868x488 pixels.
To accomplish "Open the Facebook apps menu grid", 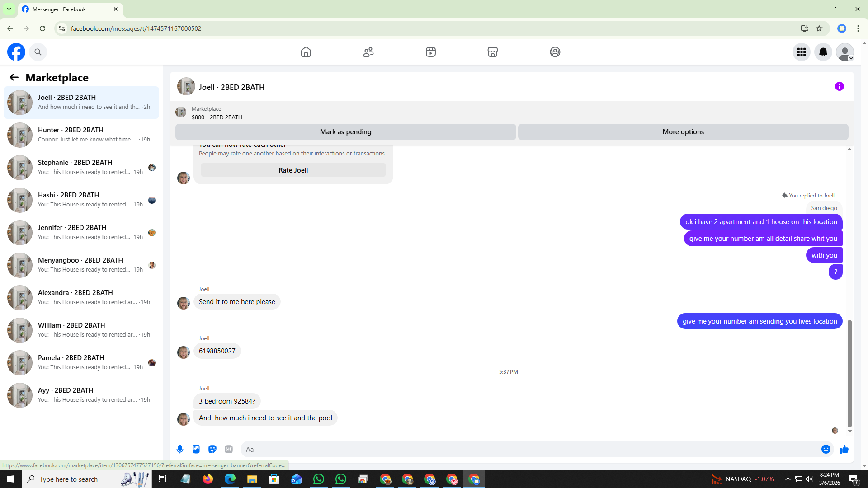I will 801,52.
